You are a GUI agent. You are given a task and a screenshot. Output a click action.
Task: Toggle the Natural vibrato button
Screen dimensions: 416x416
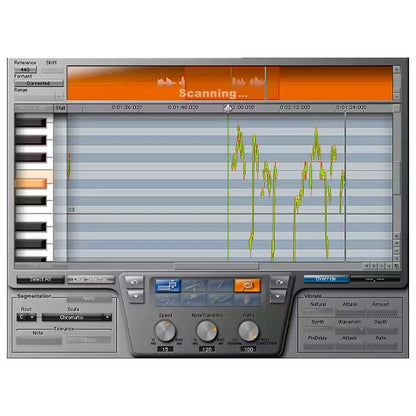(x=318, y=312)
